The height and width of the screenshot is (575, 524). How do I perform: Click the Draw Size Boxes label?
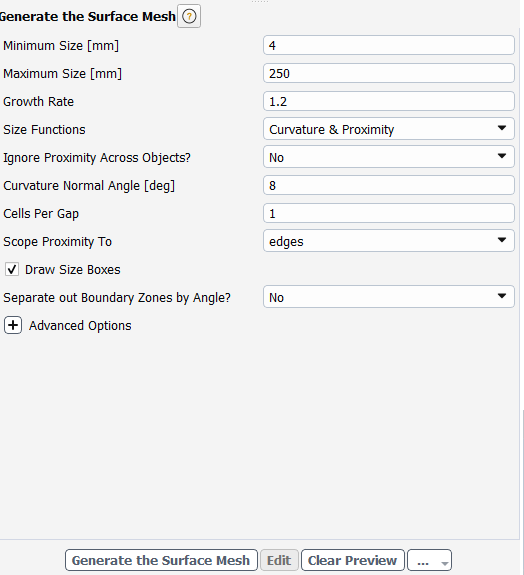(73, 270)
